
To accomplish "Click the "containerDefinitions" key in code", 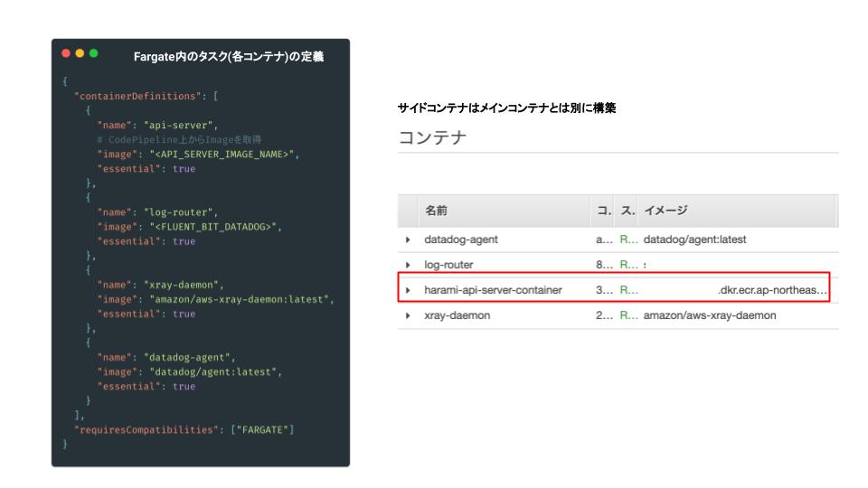I will pos(137,97).
